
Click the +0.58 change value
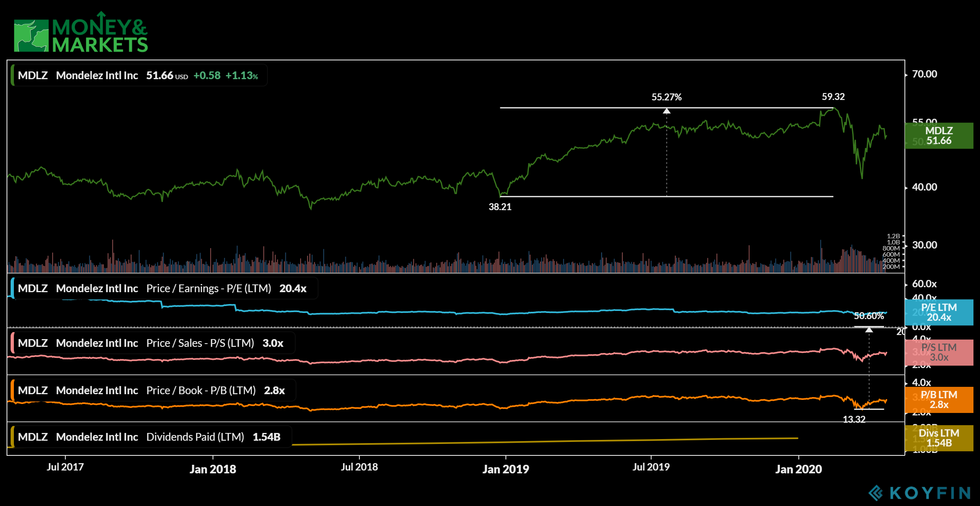coord(207,75)
